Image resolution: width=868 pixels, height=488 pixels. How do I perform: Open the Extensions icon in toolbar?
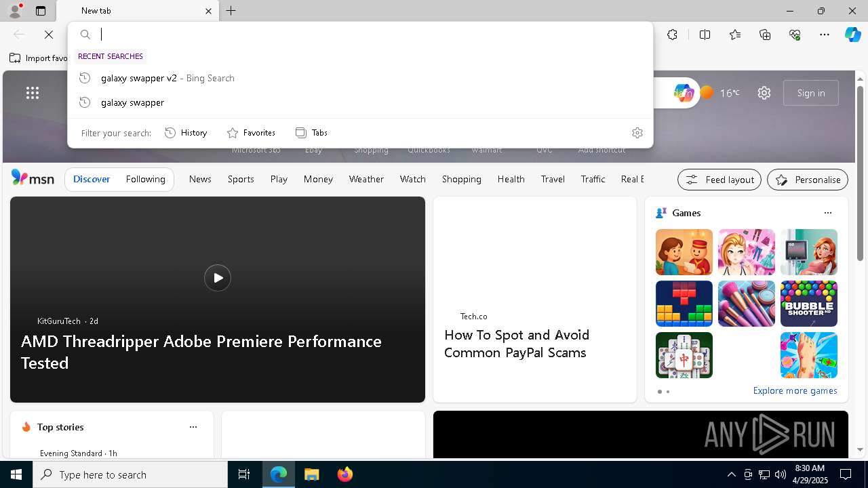[x=672, y=35]
